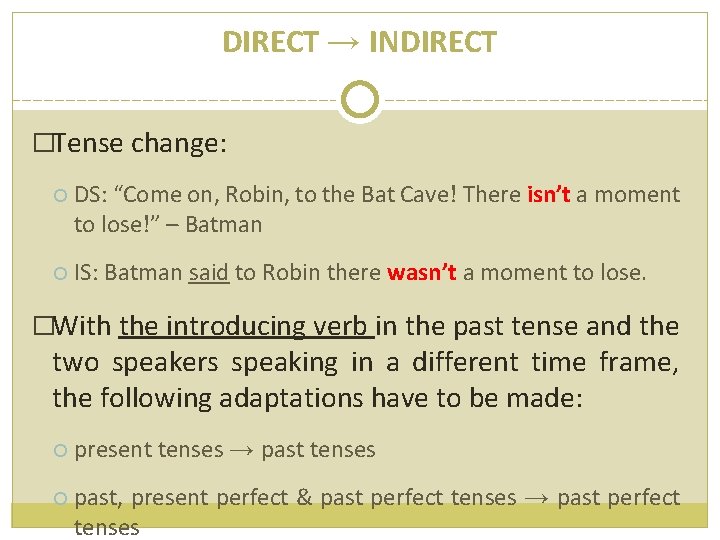The width and height of the screenshot is (720, 540).
Task: Click the round bullet before "IS: Batman"
Action: click(60, 273)
